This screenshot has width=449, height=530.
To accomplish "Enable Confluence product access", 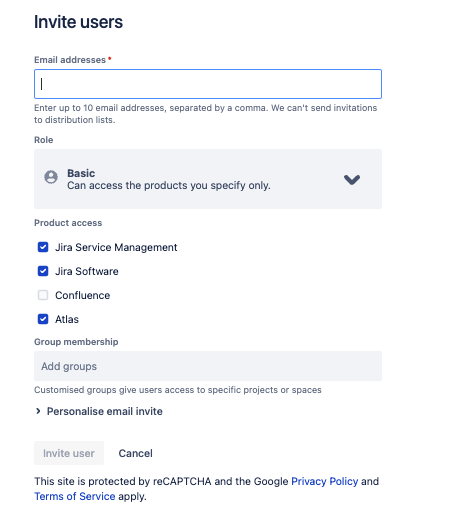I will pos(43,295).
